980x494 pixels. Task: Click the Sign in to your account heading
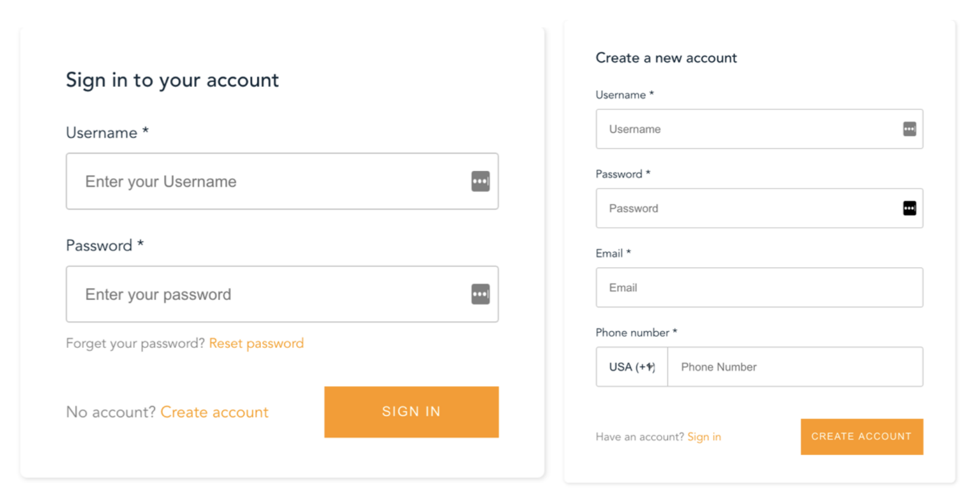click(172, 80)
